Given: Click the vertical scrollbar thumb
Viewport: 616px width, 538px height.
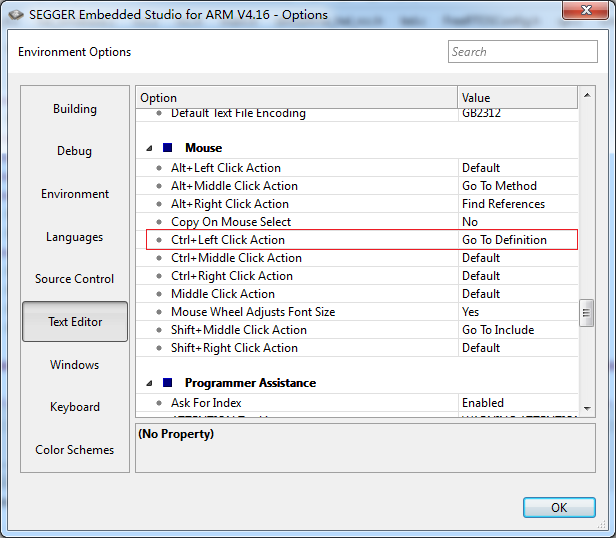Looking at the screenshot, I should coord(587,313).
